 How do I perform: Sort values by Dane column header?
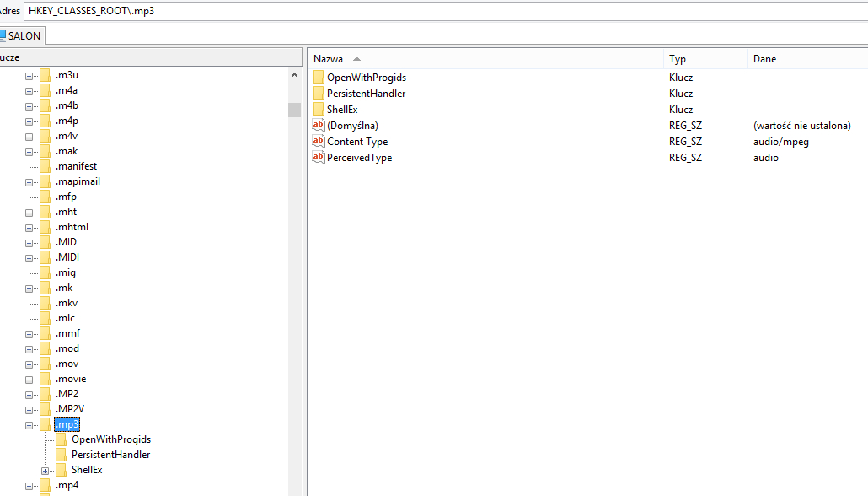(807, 59)
